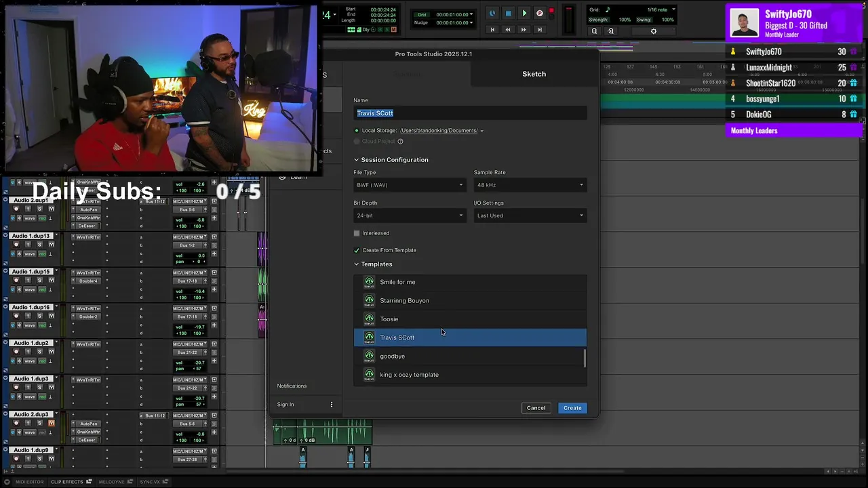Screen dimensions: 868x488
Task: Click the rewind transport button
Action: [508, 30]
